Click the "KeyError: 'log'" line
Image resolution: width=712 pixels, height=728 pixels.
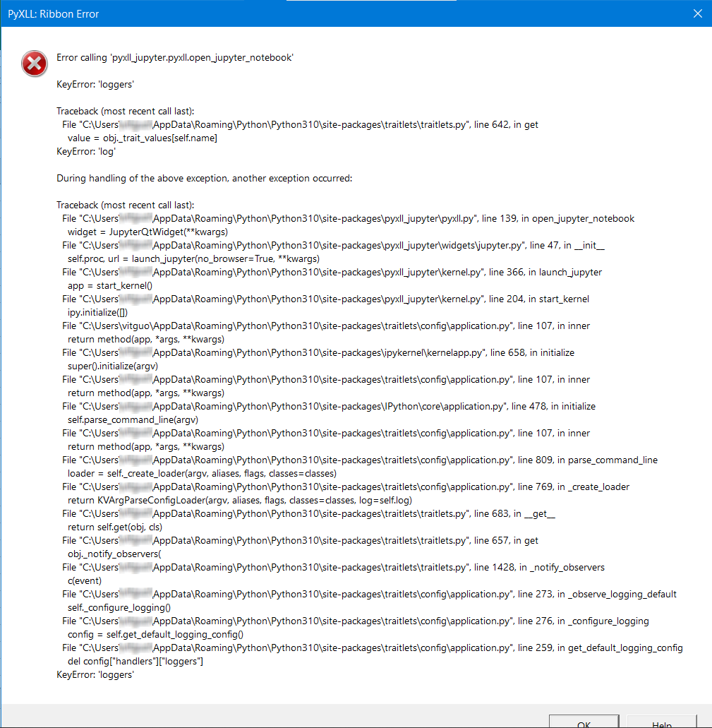coord(86,151)
